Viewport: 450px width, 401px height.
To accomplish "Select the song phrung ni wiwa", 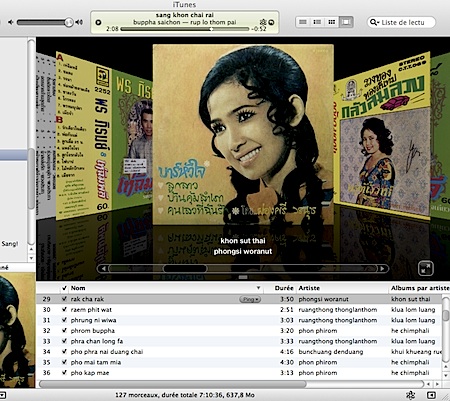I will pyautogui.click(x=93, y=320).
